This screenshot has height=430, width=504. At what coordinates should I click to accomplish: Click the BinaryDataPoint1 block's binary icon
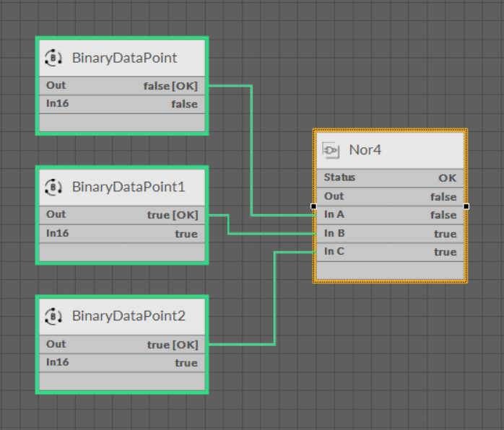(53, 187)
